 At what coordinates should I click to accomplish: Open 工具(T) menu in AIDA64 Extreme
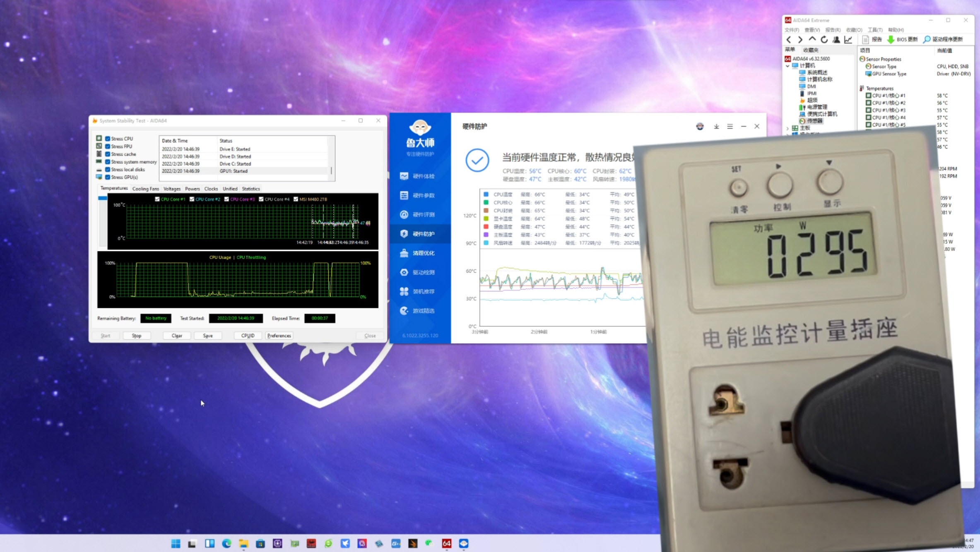click(x=875, y=30)
